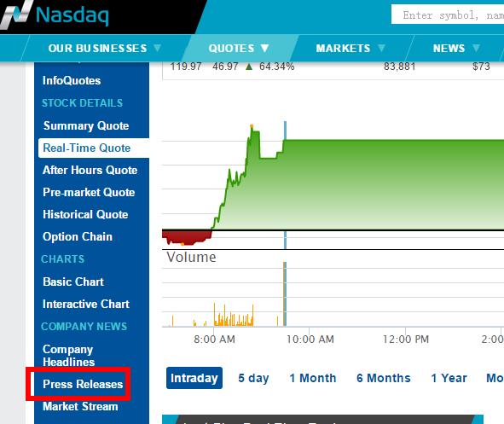The width and height of the screenshot is (504, 424).
Task: Select the Intraday chart range
Action: [194, 378]
